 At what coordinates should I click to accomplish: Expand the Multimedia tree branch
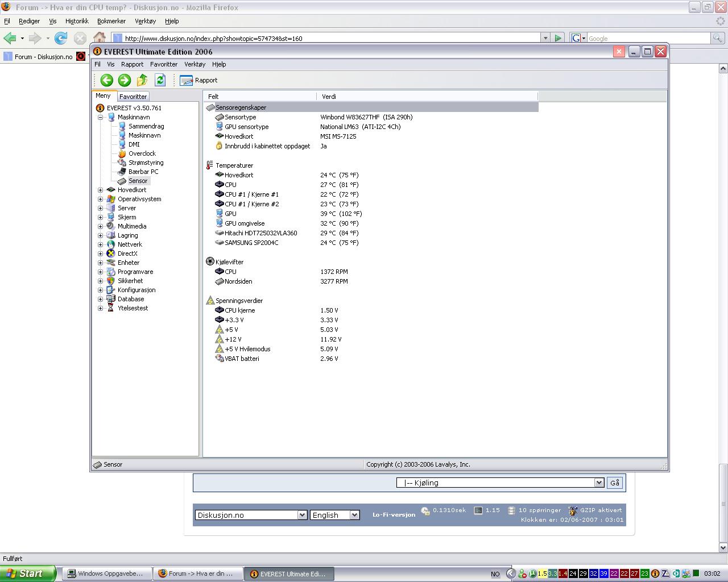101,226
